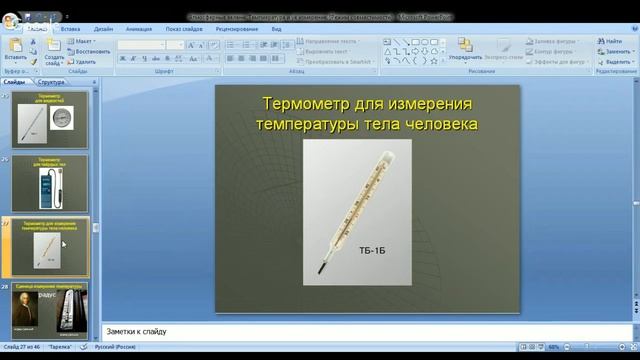Open the Office button menu
This screenshot has width=640, height=360.
[11, 20]
